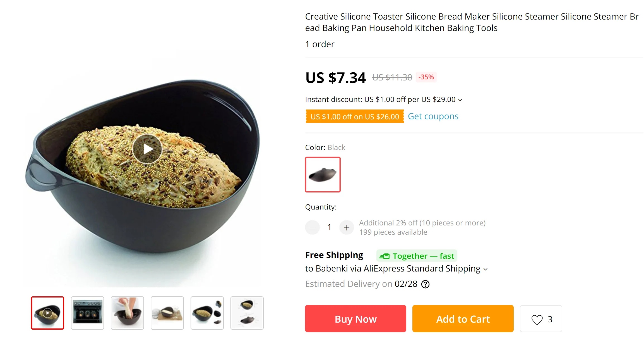
Task: Expand AliExpress Standard Shipping options
Action: click(486, 269)
